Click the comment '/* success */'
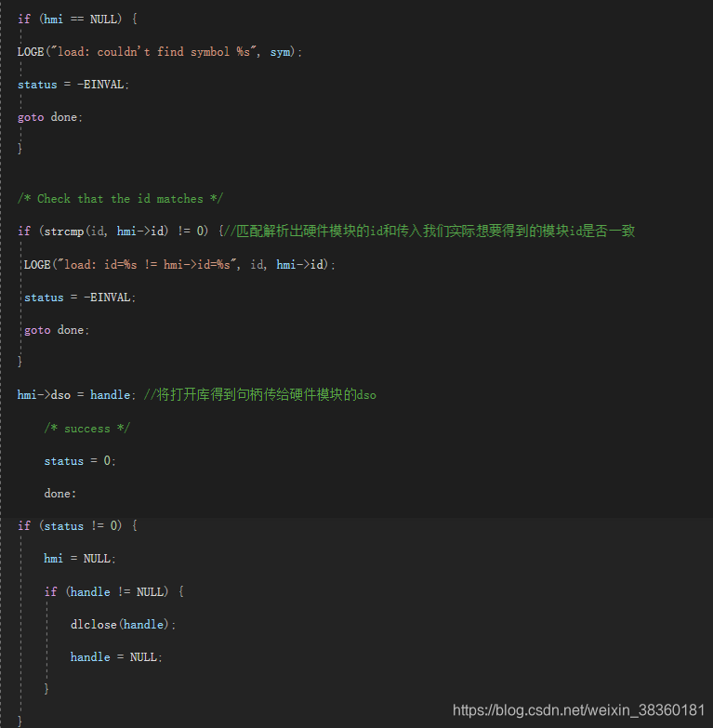Screen dimensions: 713x728 coord(87,428)
